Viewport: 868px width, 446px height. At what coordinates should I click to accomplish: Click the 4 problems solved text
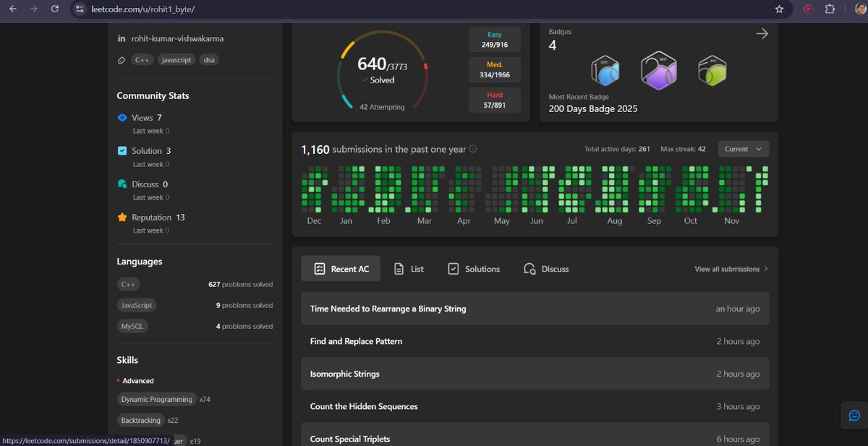[244, 327]
